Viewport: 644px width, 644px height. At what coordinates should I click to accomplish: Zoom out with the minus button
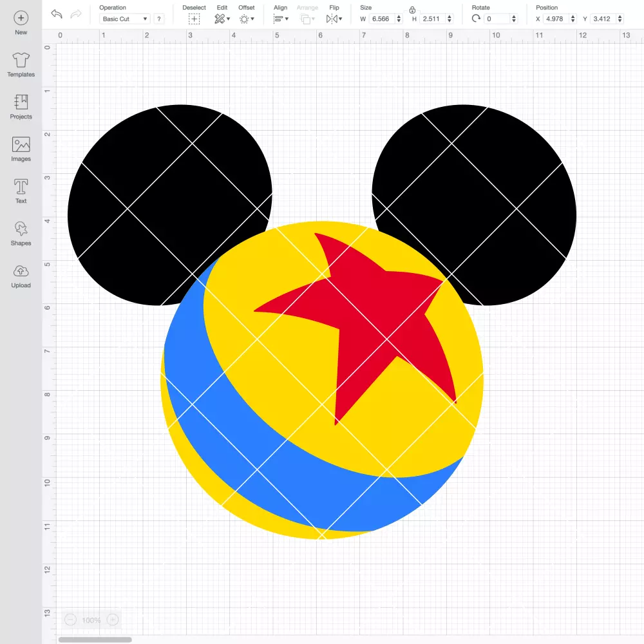click(71, 620)
